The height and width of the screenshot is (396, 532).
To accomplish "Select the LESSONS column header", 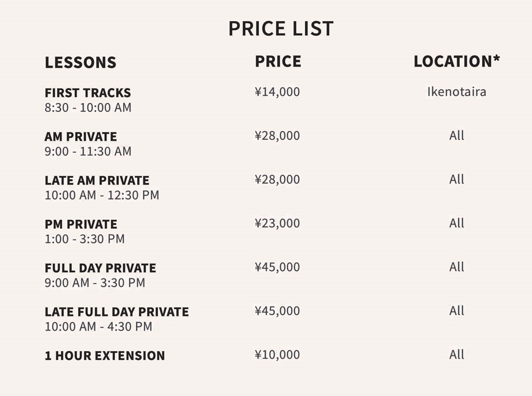I will [81, 62].
